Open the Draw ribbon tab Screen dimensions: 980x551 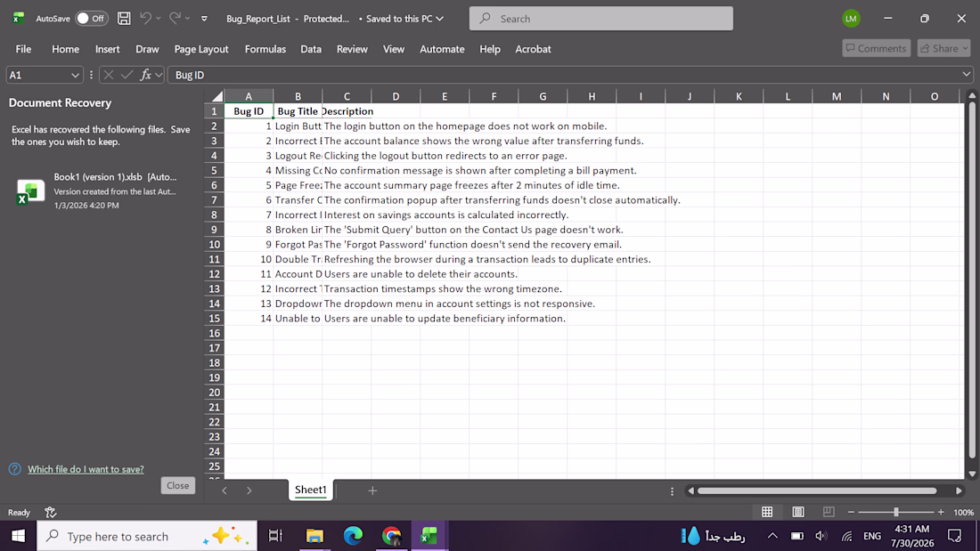(147, 49)
